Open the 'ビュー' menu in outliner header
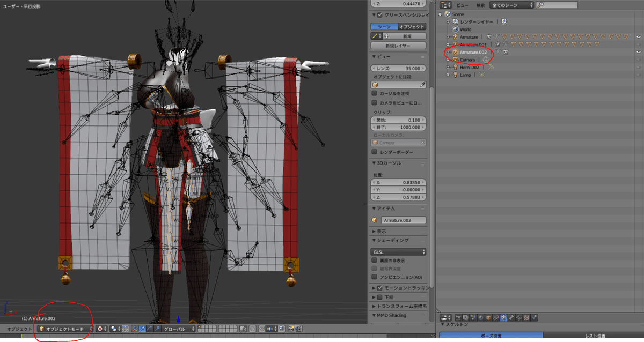Viewport: 644px width, 342px height. (x=462, y=5)
